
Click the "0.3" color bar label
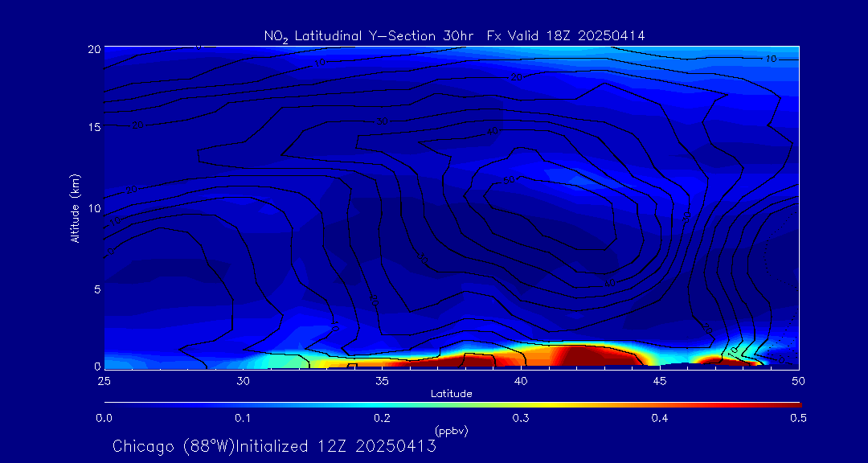pyautogui.click(x=520, y=419)
